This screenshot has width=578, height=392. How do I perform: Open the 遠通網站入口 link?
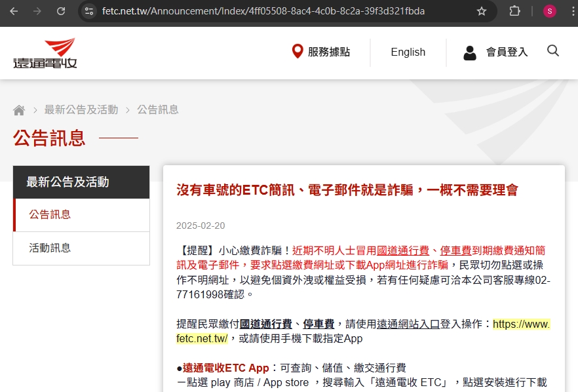[408, 324]
